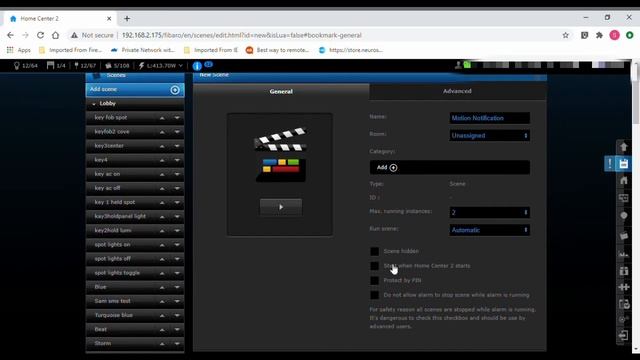Open the store.neuros bookmark link
This screenshot has width=640, height=360.
coord(351,50)
